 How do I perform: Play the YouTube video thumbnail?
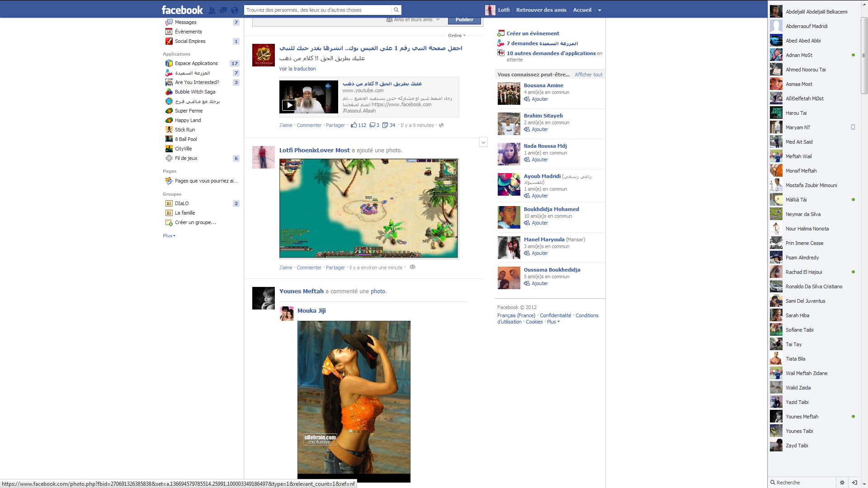point(289,105)
